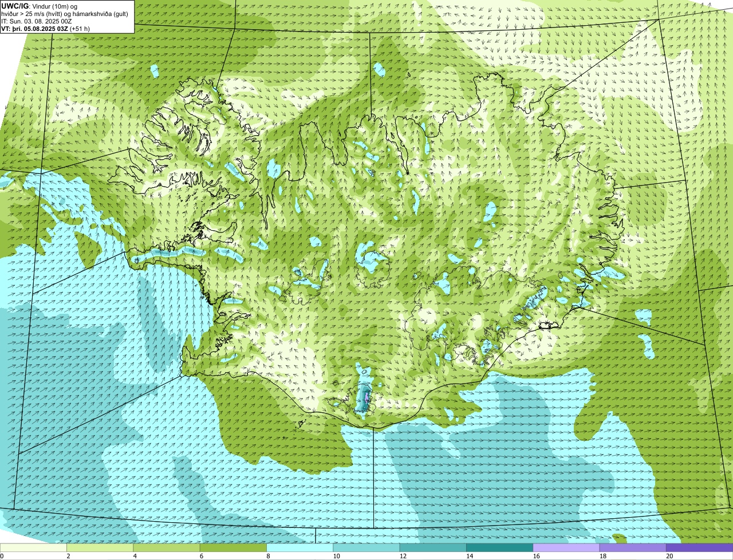Screen dimensions: 733x560
Task: Click the "IT: Sun. 03. 08. 2025 00Z" line
Action: point(37,21)
